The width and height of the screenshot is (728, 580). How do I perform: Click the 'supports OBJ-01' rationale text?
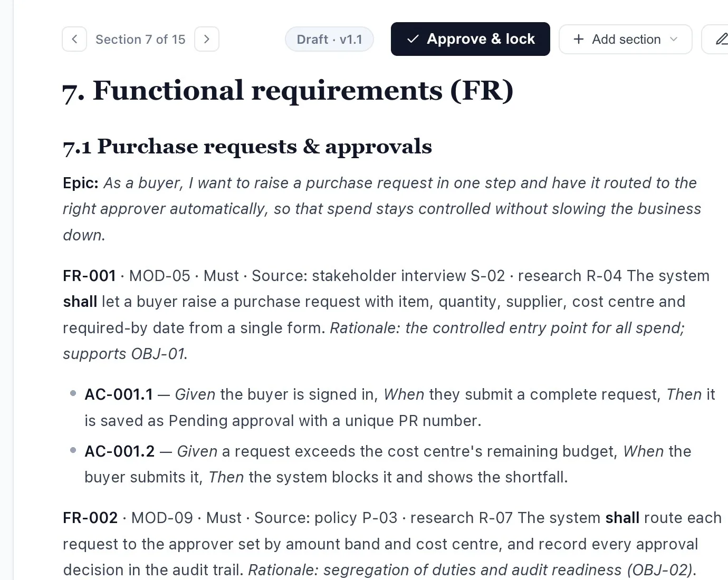click(x=124, y=354)
